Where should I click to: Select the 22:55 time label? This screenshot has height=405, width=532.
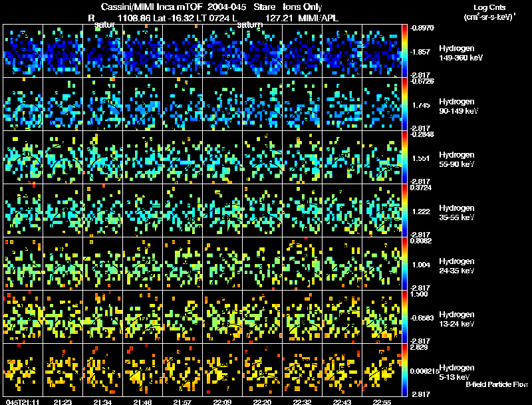tap(382, 402)
